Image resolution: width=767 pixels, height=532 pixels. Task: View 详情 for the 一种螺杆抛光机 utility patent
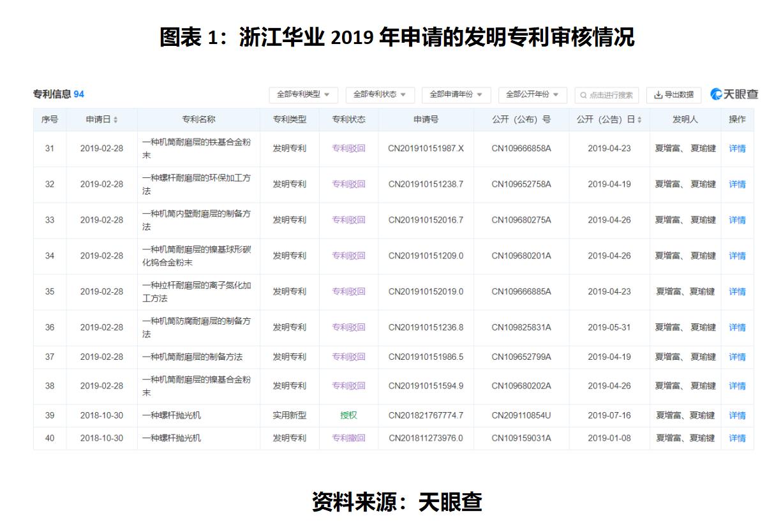tap(738, 415)
